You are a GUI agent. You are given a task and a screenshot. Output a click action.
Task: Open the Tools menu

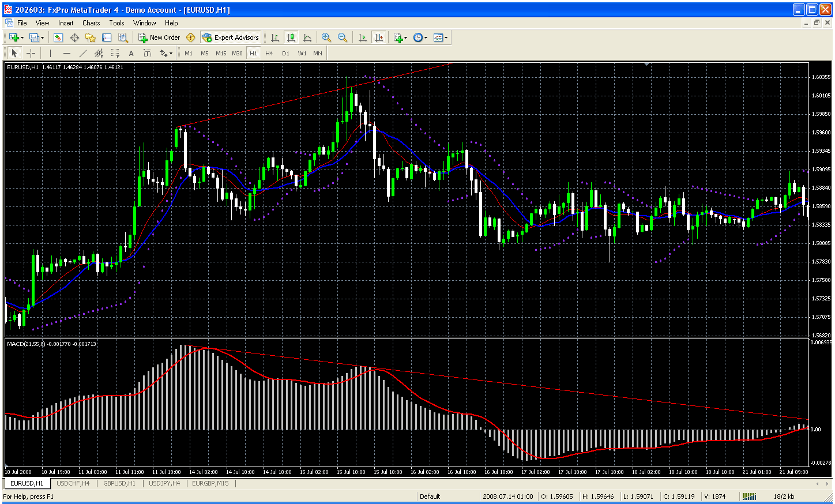point(116,23)
